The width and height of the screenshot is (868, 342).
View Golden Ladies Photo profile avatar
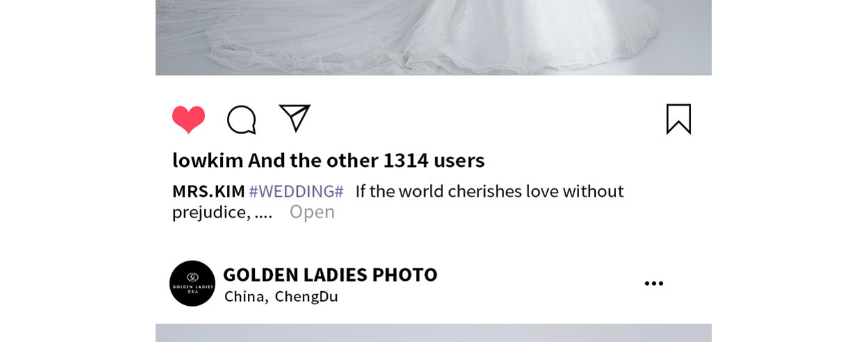[x=192, y=284]
